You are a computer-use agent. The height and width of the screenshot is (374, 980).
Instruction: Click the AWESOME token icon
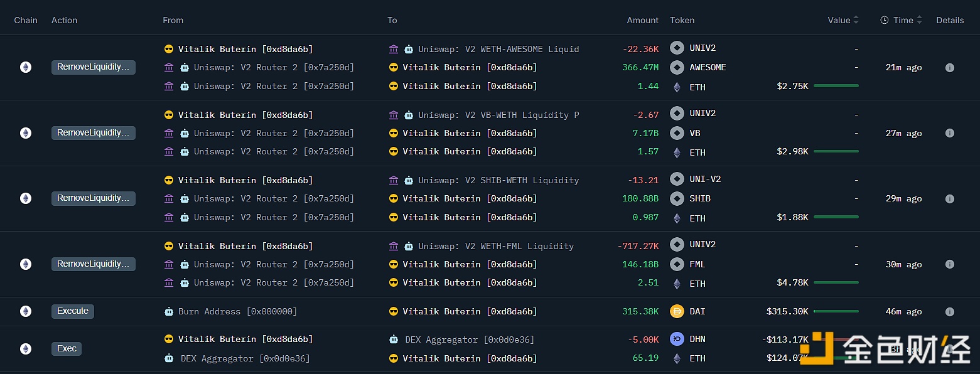(677, 67)
